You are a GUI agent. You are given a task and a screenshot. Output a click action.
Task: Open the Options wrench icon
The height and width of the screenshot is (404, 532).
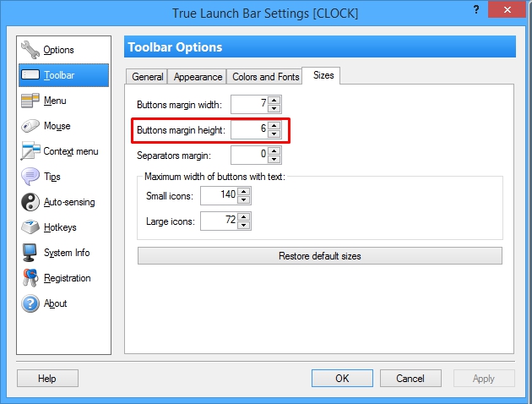30,50
